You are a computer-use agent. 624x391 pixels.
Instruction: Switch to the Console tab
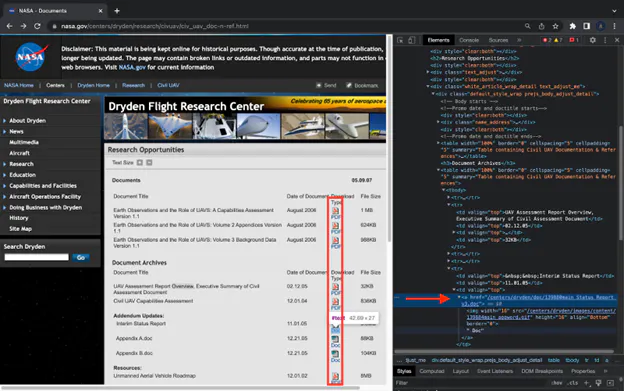point(469,40)
